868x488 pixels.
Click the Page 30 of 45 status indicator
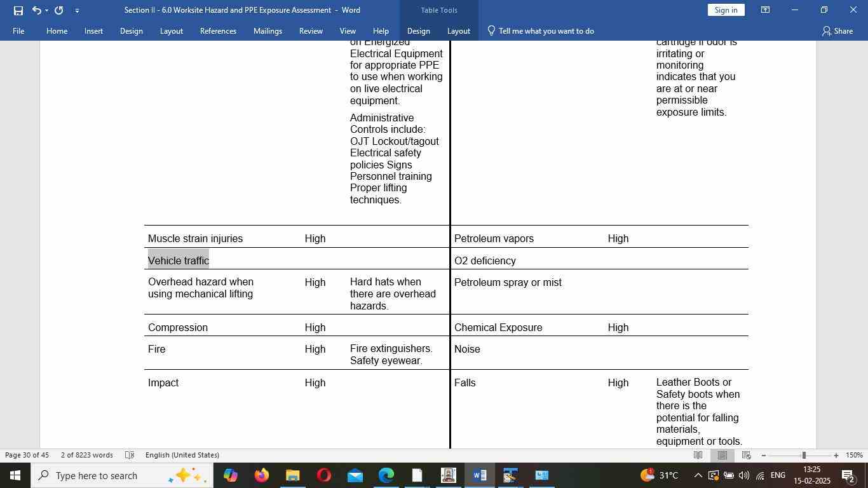click(27, 455)
